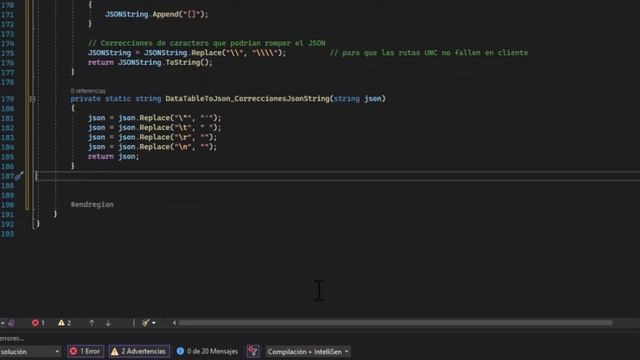This screenshot has width=640, height=360.
Task: Click the json.Replace("\t", " ") line
Action: tap(154, 127)
